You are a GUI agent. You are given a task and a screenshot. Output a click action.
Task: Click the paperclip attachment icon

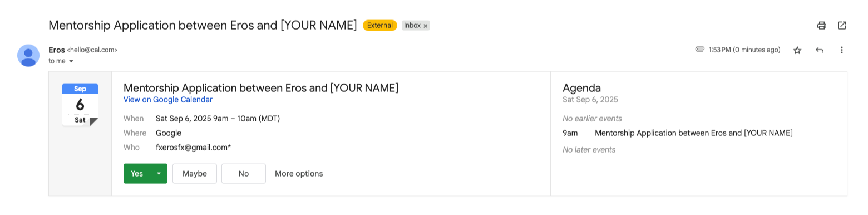700,50
